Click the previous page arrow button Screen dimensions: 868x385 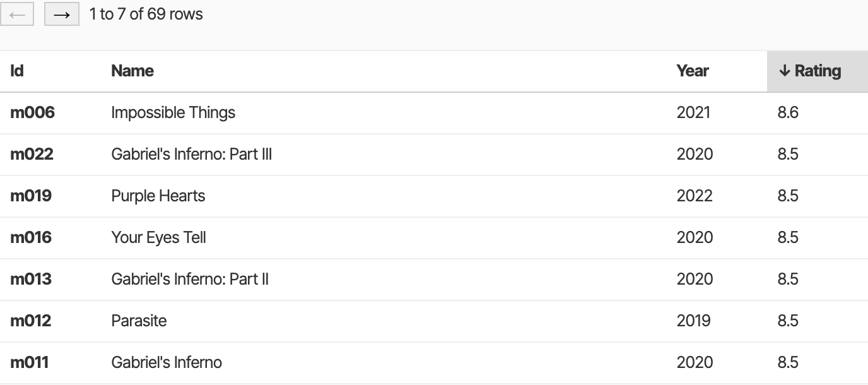click(x=17, y=15)
